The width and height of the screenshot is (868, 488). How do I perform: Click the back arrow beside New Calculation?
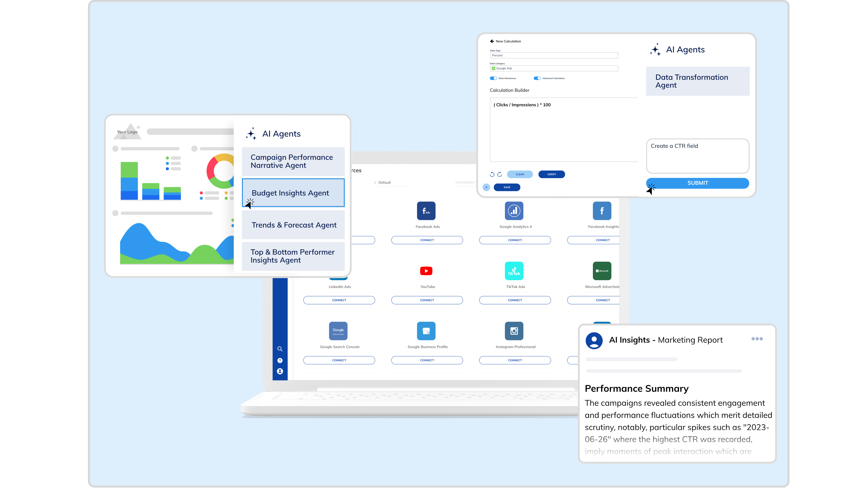[x=492, y=41]
